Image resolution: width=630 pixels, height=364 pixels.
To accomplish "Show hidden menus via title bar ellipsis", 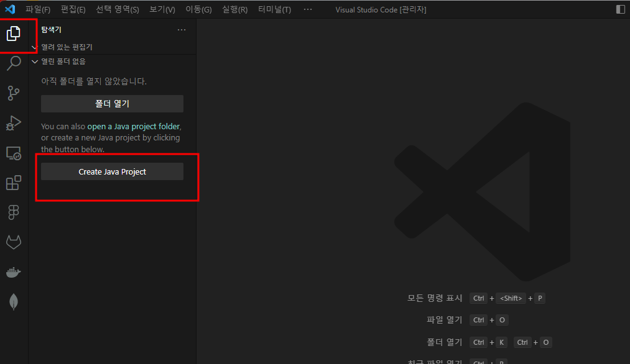I will tap(308, 9).
